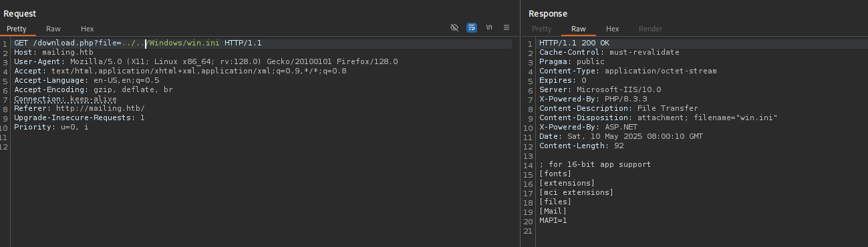868x247 pixels.
Task: Click the '[extensions]' line in response body
Action: [x=567, y=183]
